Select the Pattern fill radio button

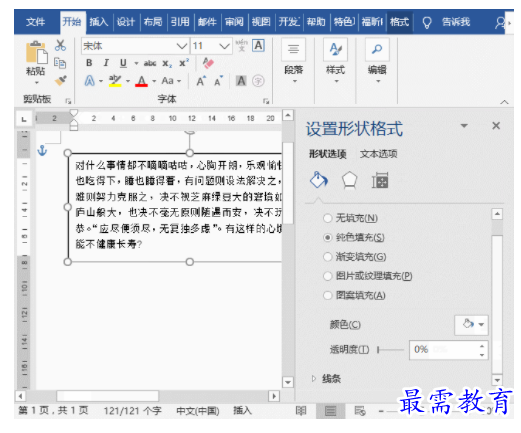pyautogui.click(x=328, y=295)
